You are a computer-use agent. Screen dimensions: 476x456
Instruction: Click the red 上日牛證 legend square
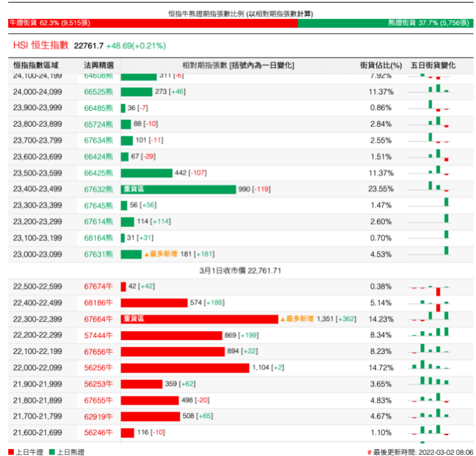pyautogui.click(x=11, y=452)
